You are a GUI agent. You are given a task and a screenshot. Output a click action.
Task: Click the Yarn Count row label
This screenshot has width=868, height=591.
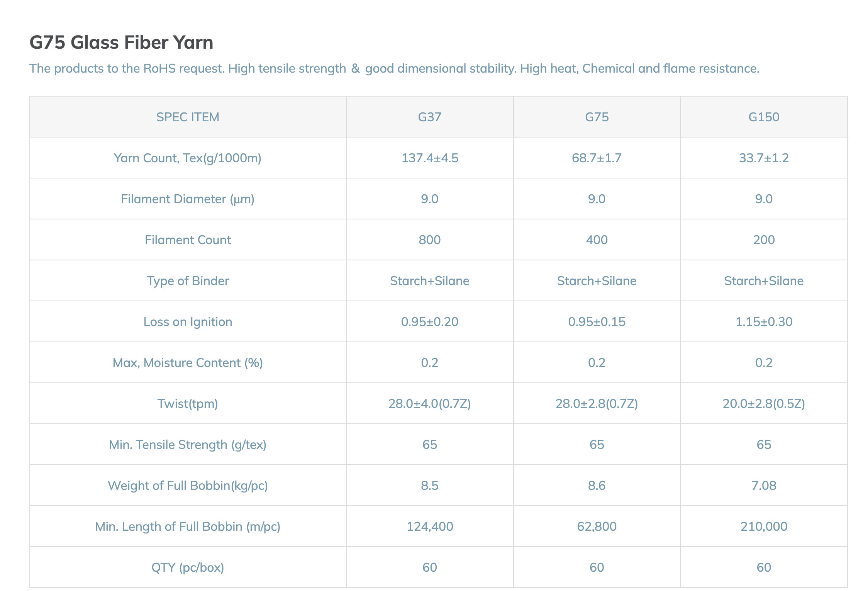click(188, 158)
